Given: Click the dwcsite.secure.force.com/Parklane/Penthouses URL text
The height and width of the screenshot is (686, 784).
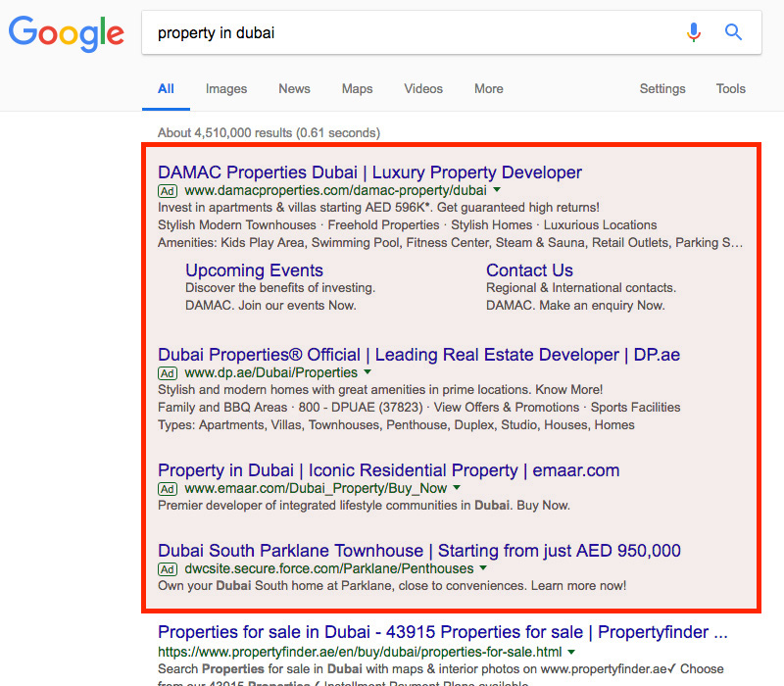Looking at the screenshot, I should tap(329, 568).
